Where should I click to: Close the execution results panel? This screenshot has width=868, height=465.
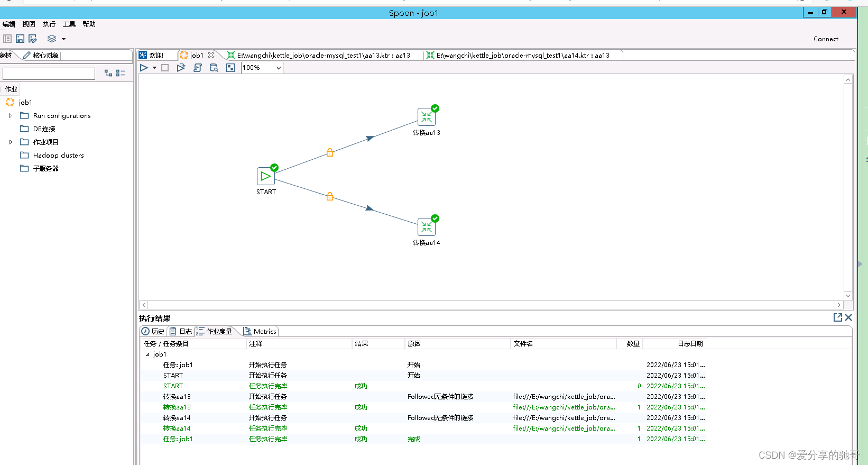click(x=848, y=317)
